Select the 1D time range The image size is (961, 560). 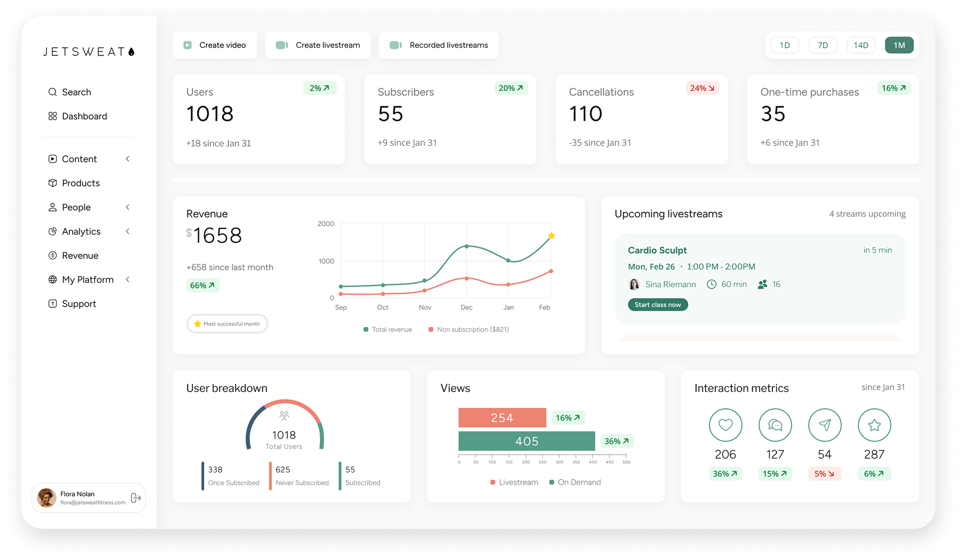(x=785, y=45)
